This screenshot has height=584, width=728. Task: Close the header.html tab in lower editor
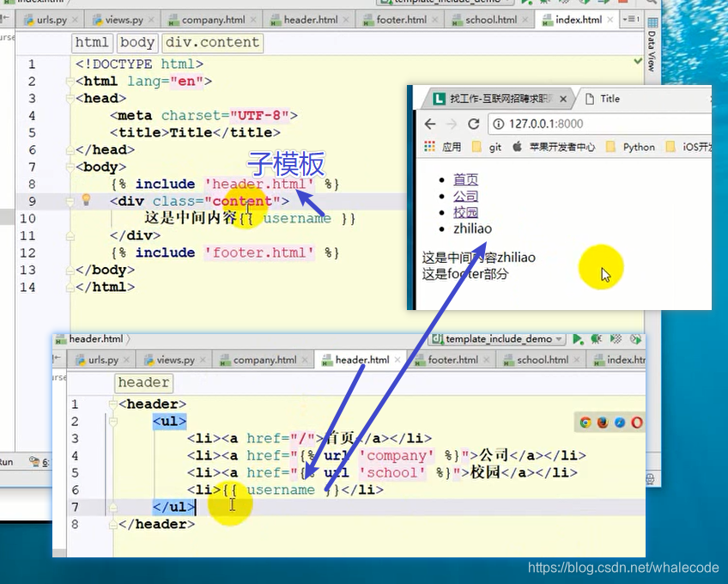(x=397, y=360)
